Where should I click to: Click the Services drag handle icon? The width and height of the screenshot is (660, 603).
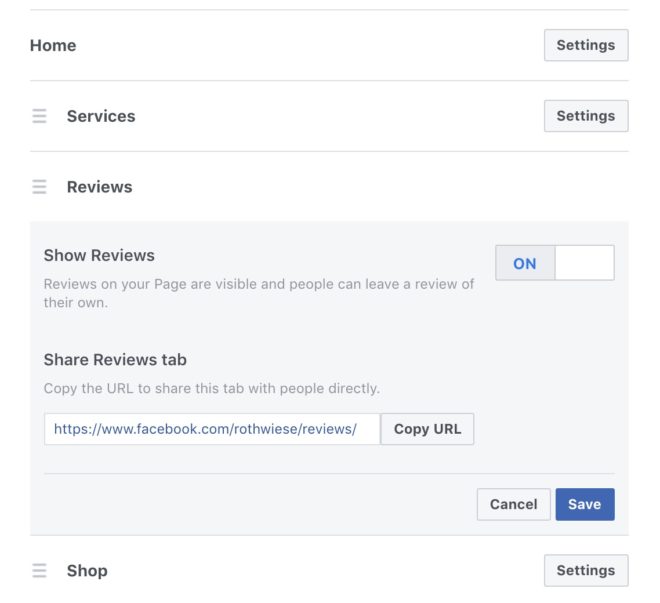click(x=40, y=116)
